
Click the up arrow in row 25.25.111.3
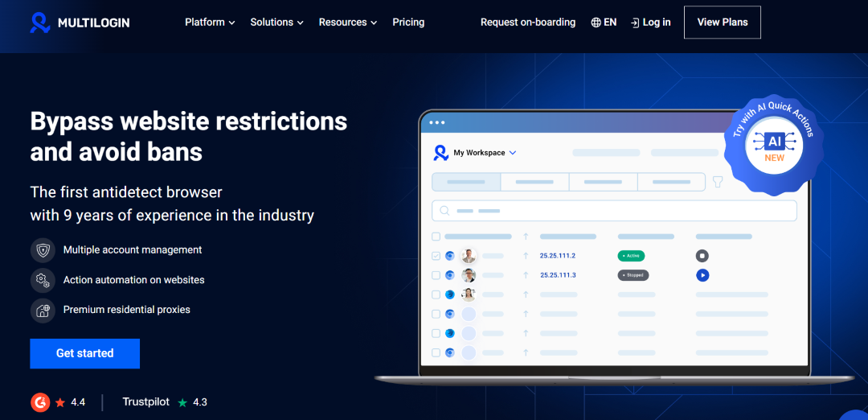(x=526, y=275)
